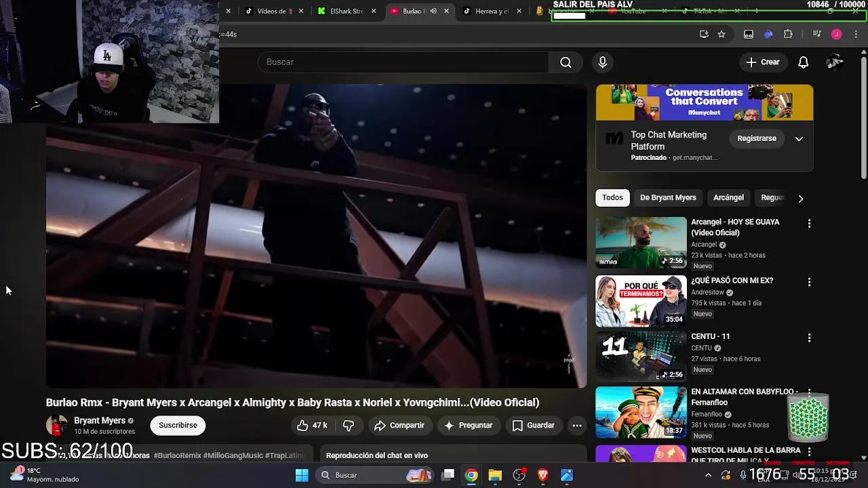
Task: Open Chrome media controls icon
Action: (x=816, y=35)
